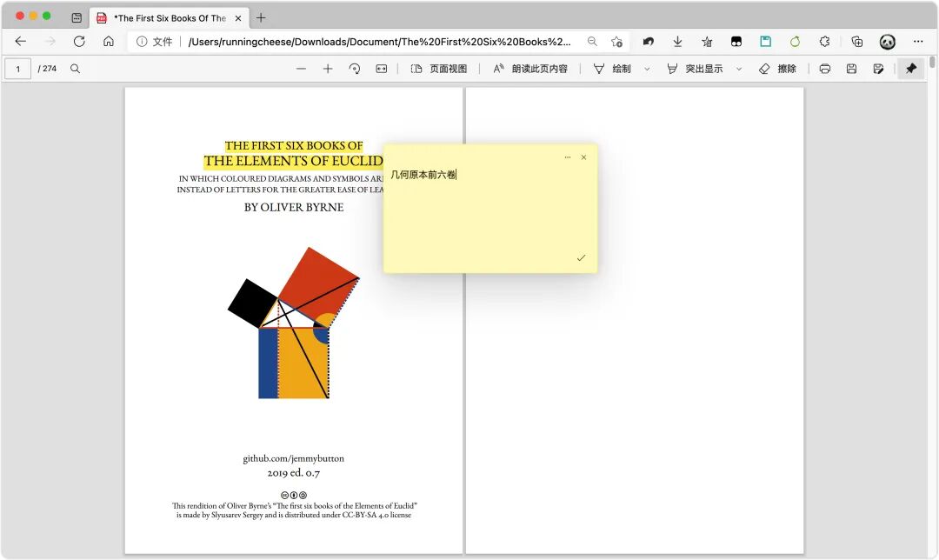This screenshot has width=939, height=560.
Task: Open browser settings and more menu
Action: (x=918, y=42)
